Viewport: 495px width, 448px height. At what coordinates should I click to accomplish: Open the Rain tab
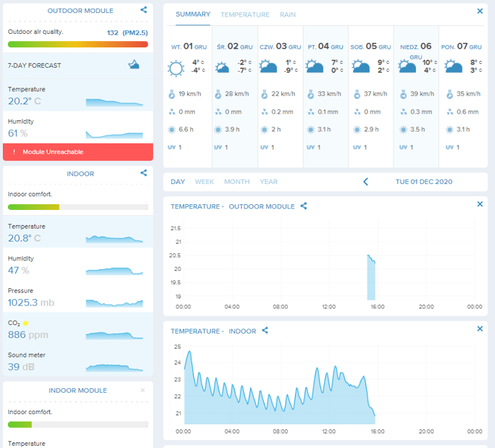(x=287, y=15)
